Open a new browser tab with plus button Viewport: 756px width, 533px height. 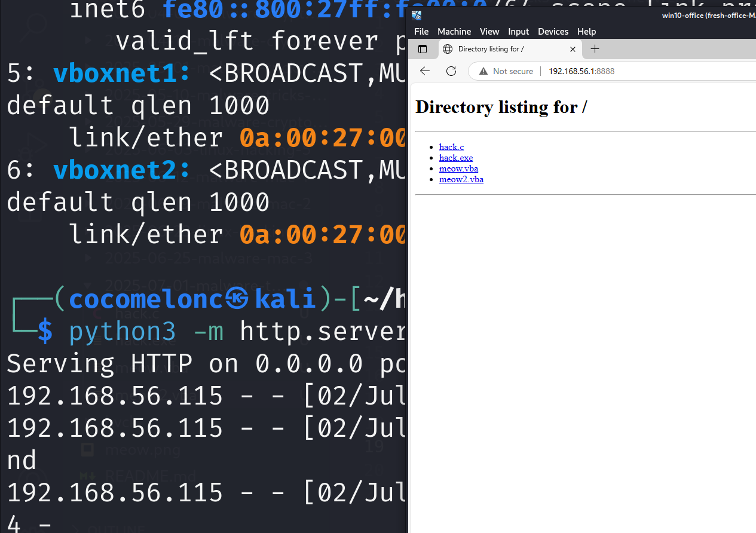[595, 49]
